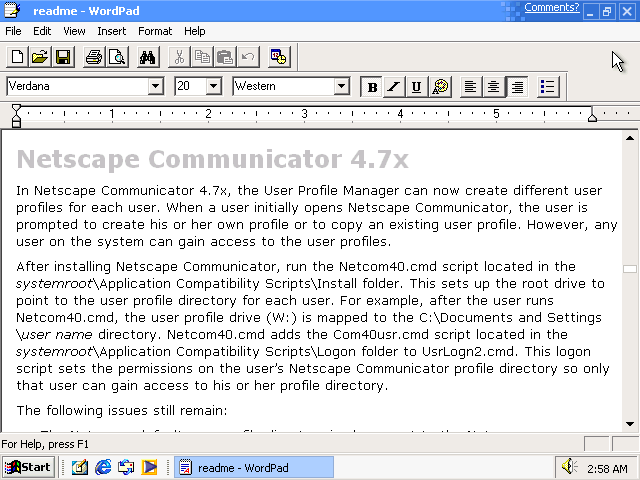Click the vertical scrollbar thumb
This screenshot has width=640, height=480.
(x=630, y=269)
